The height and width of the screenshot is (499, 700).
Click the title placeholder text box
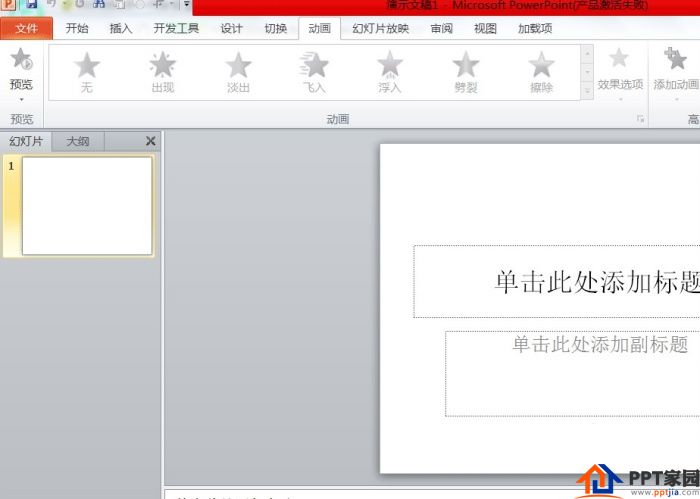(x=556, y=281)
